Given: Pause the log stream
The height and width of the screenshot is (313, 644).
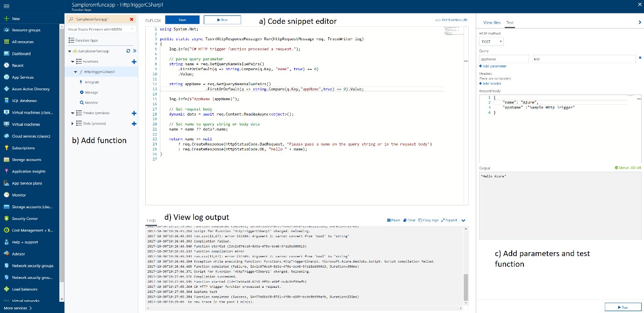Looking at the screenshot, I should [394, 220].
